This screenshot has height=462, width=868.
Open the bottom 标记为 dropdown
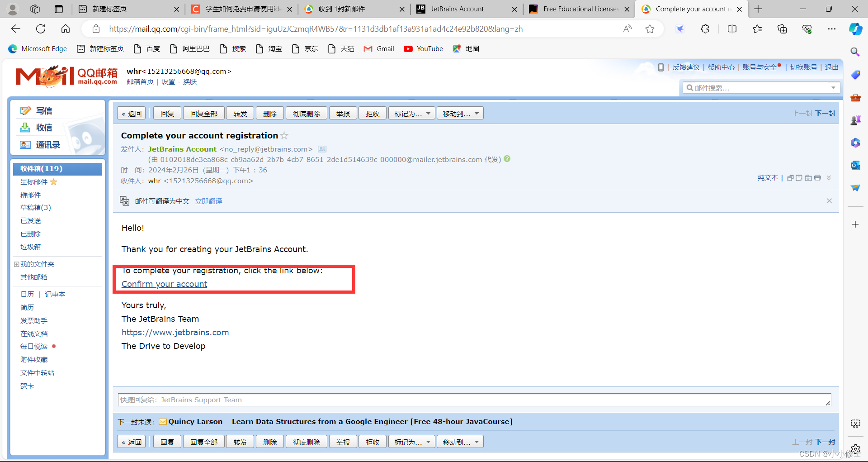tap(412, 442)
